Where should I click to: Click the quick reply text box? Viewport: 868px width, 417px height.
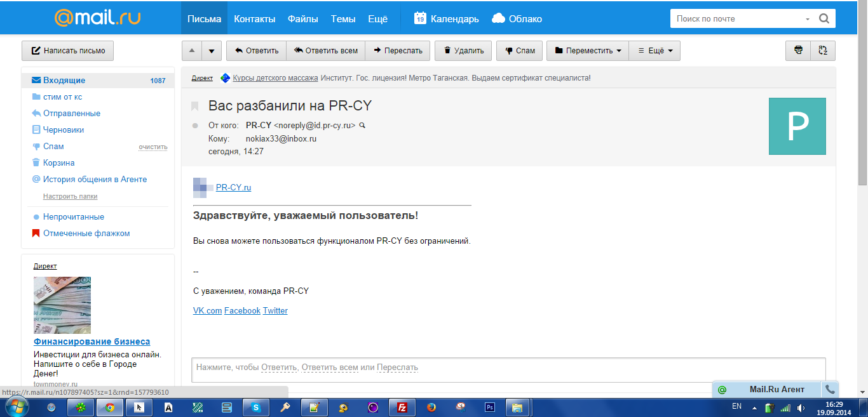pyautogui.click(x=508, y=370)
